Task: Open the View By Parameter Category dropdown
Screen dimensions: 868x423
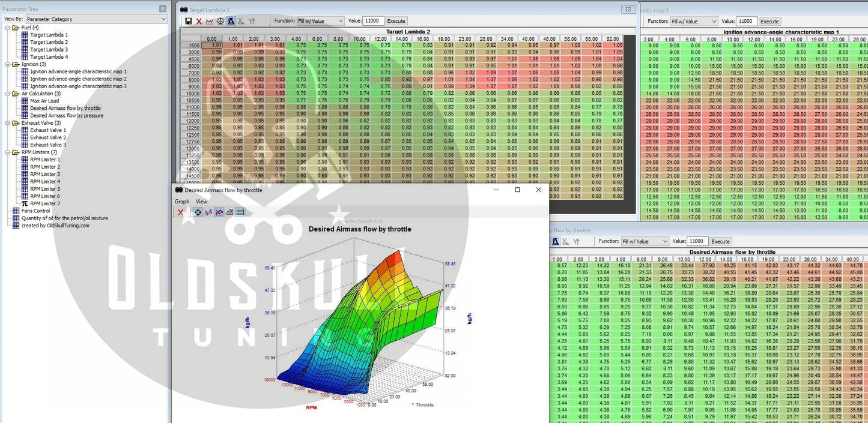Action: (96, 19)
